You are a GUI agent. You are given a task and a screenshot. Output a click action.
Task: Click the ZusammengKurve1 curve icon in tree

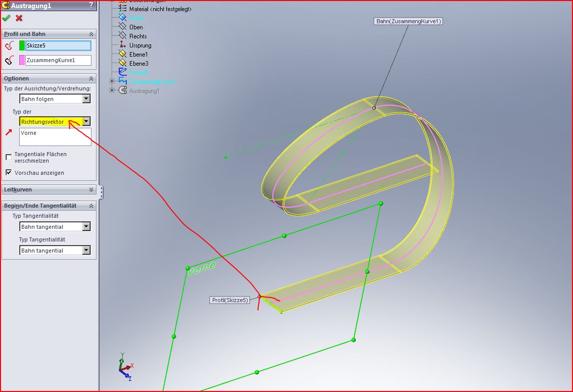122,81
